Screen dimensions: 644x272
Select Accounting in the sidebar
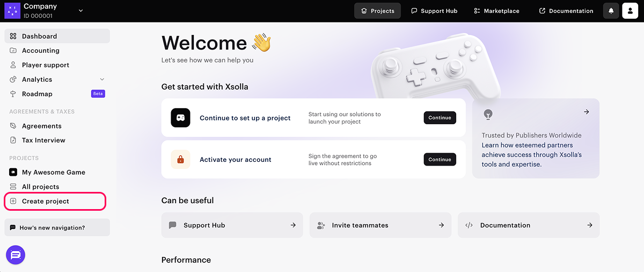(x=40, y=51)
